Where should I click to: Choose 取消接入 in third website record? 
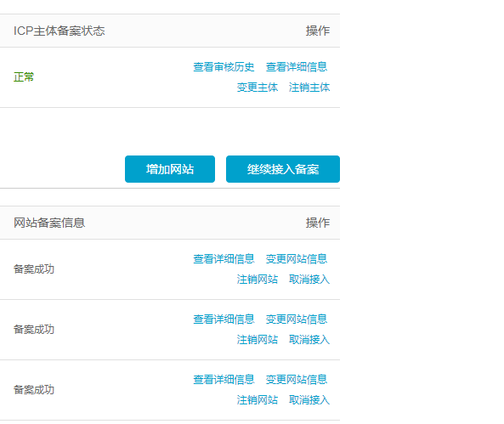pos(309,400)
